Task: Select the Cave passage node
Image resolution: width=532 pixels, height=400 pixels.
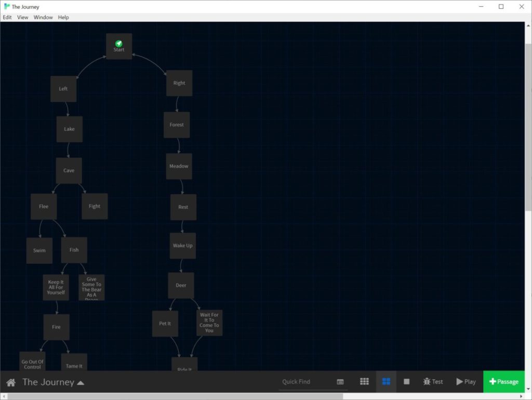Action: pyautogui.click(x=69, y=170)
